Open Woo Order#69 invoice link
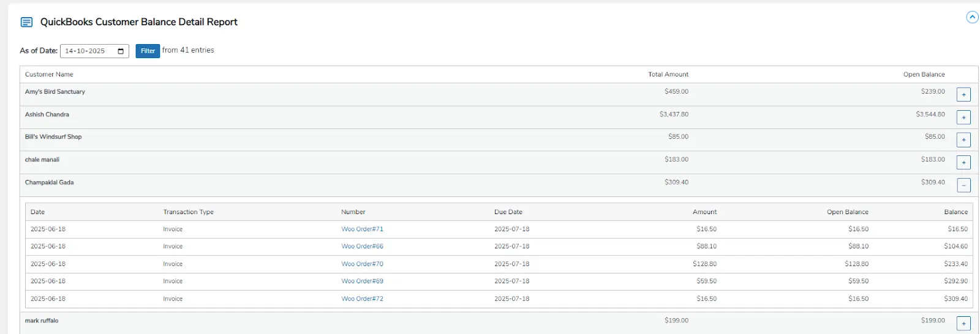 (362, 281)
